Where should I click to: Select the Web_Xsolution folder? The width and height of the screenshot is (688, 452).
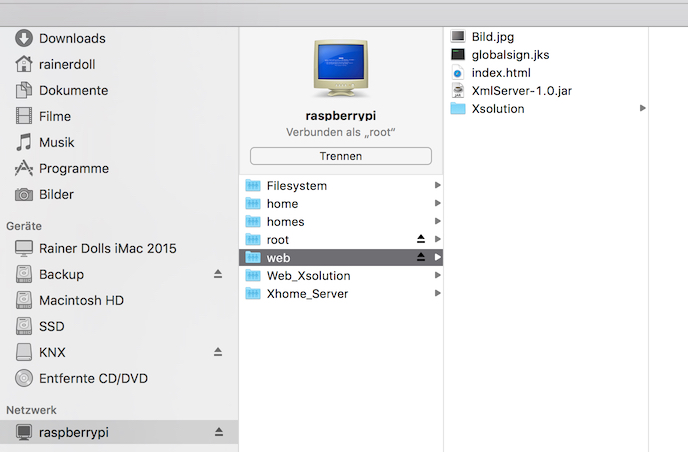pos(308,276)
